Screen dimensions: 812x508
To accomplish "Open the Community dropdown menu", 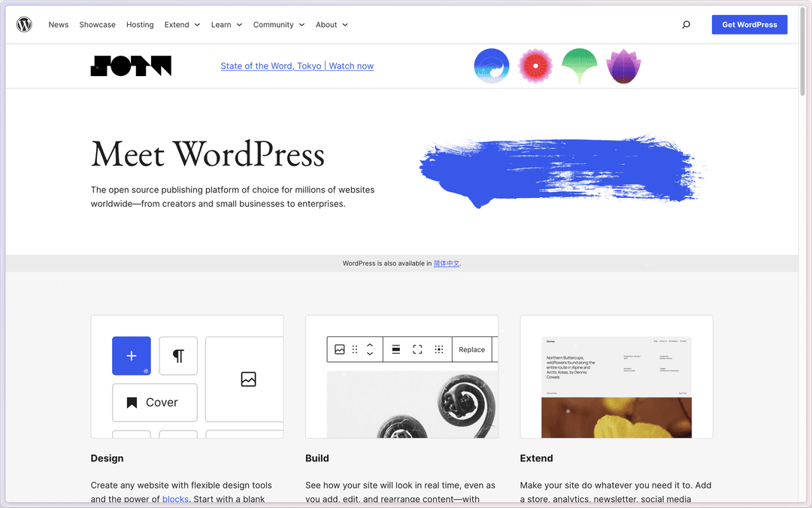I will click(278, 25).
